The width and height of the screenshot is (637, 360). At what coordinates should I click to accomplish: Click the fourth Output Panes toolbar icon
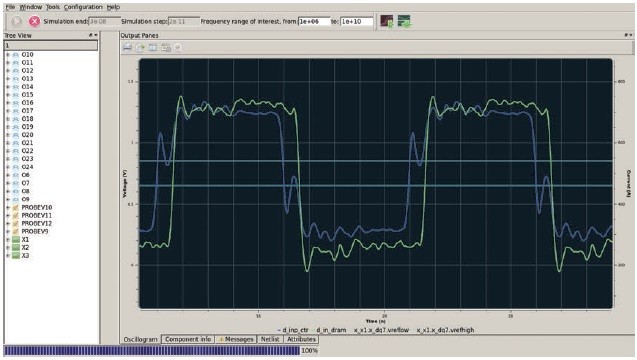coord(166,48)
